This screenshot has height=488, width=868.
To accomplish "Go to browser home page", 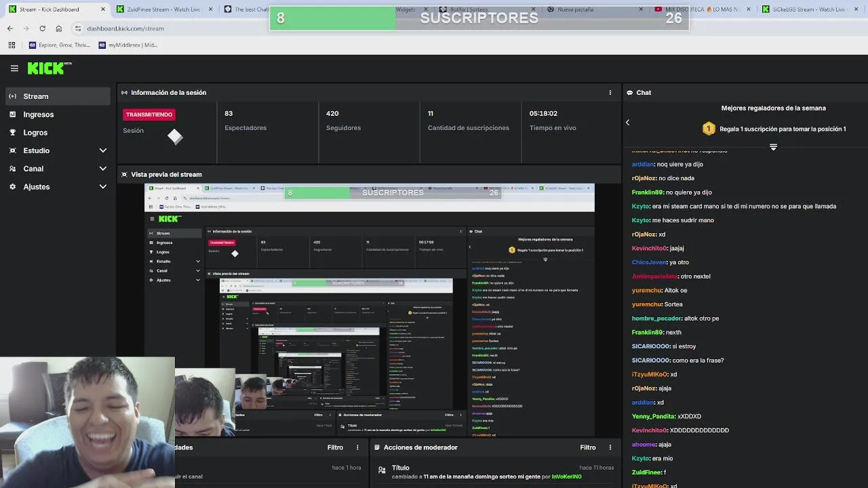I will coord(58,28).
